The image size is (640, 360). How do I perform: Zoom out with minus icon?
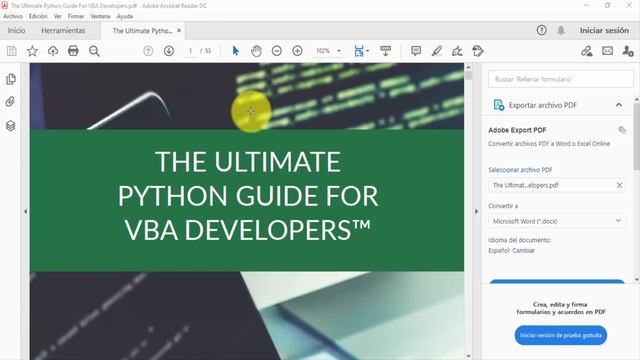(277, 51)
